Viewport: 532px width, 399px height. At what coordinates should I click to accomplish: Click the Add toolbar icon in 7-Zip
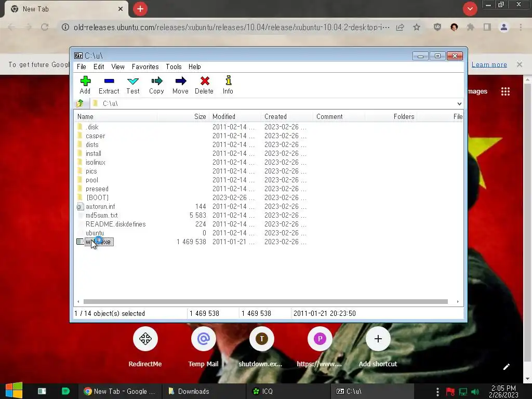point(85,85)
